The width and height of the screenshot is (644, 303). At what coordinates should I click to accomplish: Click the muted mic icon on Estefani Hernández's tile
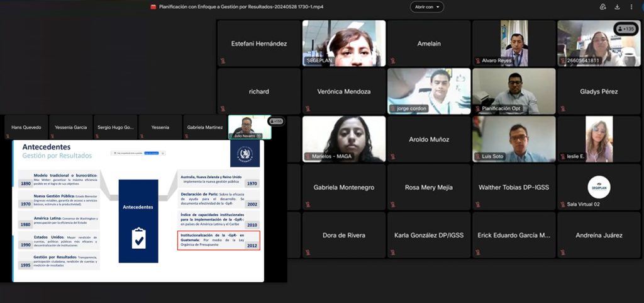click(223, 61)
